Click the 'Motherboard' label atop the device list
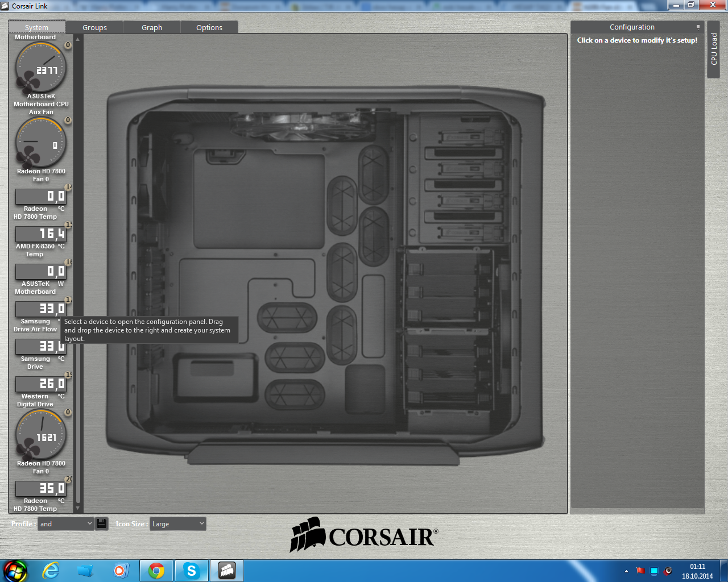This screenshot has width=728, height=582. 35,38
